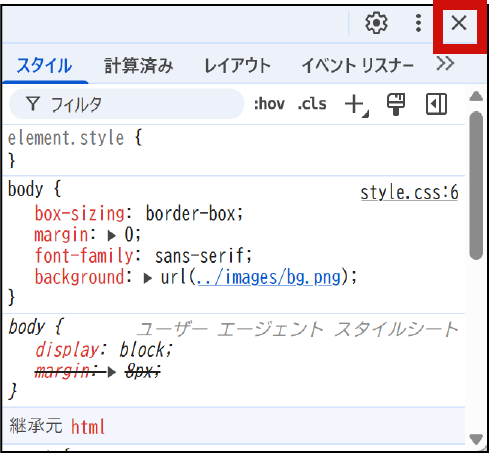Viewport: 489px width, 454px height.
Task: Open ../images/bg.png URL link
Action: click(269, 277)
